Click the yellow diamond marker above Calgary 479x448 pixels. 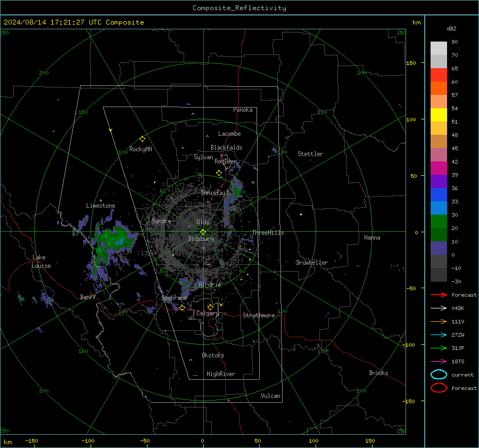pos(210,307)
